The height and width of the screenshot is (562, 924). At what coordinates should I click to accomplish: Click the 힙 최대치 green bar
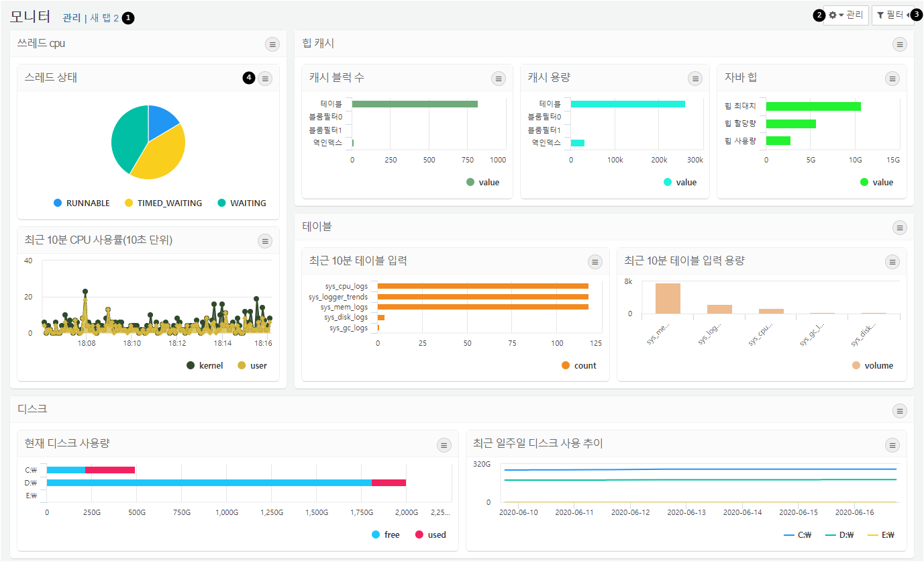pyautogui.click(x=813, y=106)
